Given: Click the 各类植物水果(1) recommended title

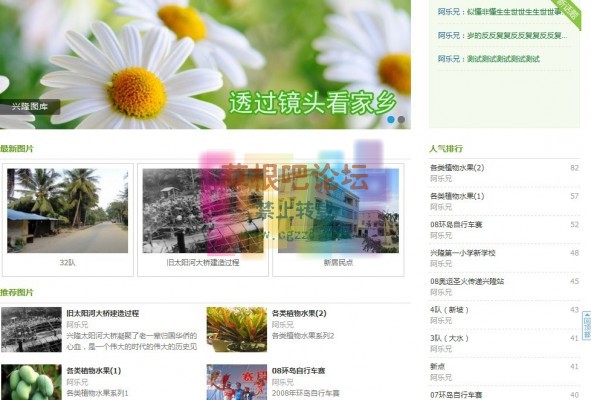Looking at the screenshot, I should tap(94, 371).
